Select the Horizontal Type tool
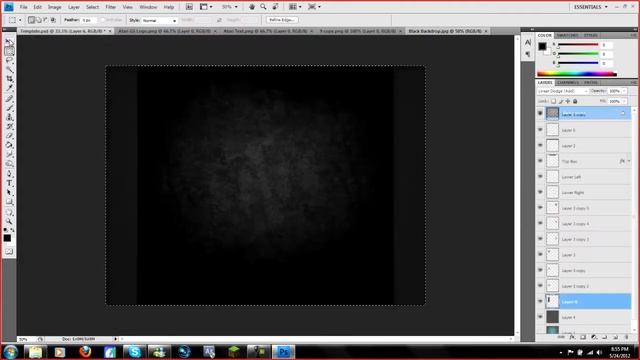640x360 pixels. 9,183
